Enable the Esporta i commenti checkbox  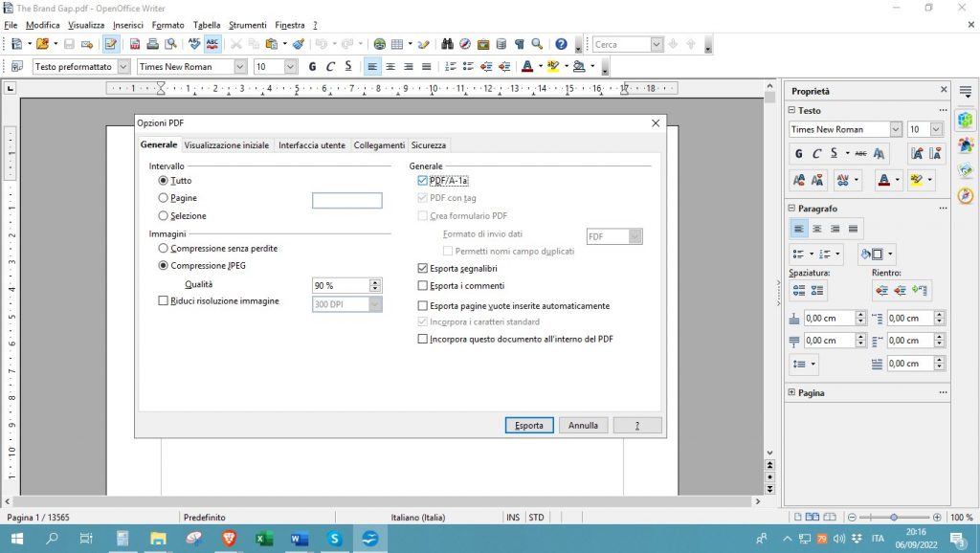pos(422,285)
